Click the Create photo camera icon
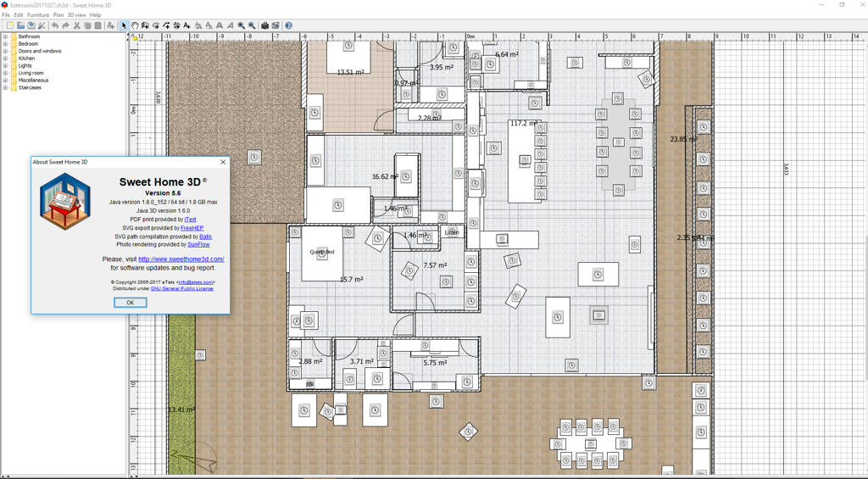Screen dimensions: 868x479 click(x=264, y=25)
